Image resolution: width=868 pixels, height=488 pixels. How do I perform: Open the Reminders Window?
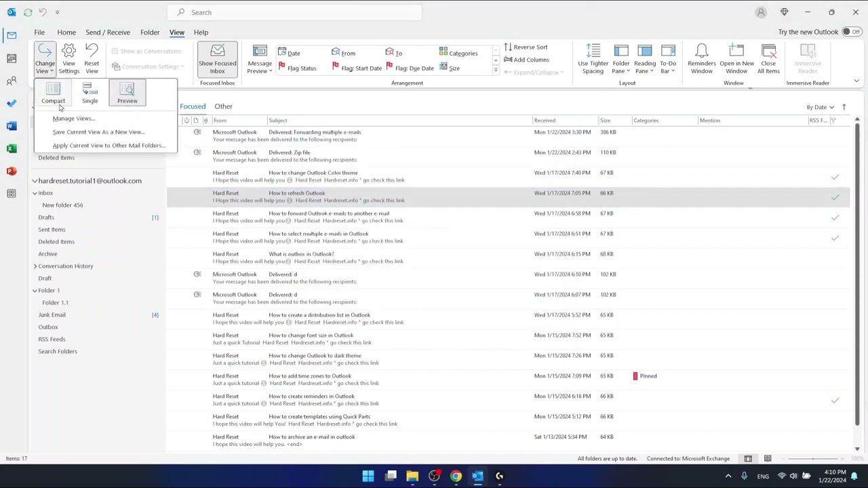coord(702,59)
